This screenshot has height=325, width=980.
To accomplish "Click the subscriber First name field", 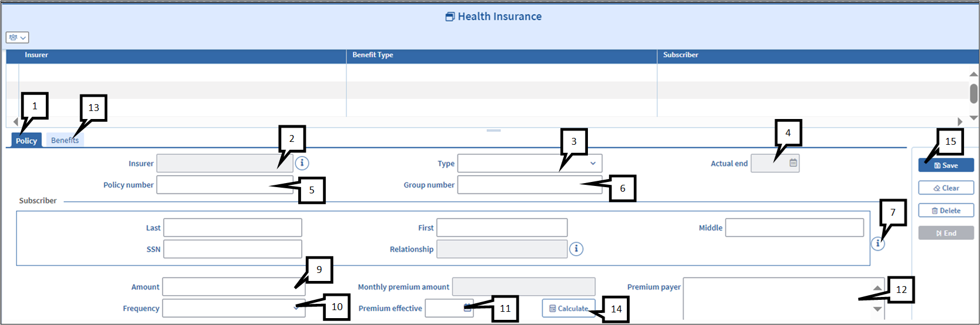I will tap(502, 227).
